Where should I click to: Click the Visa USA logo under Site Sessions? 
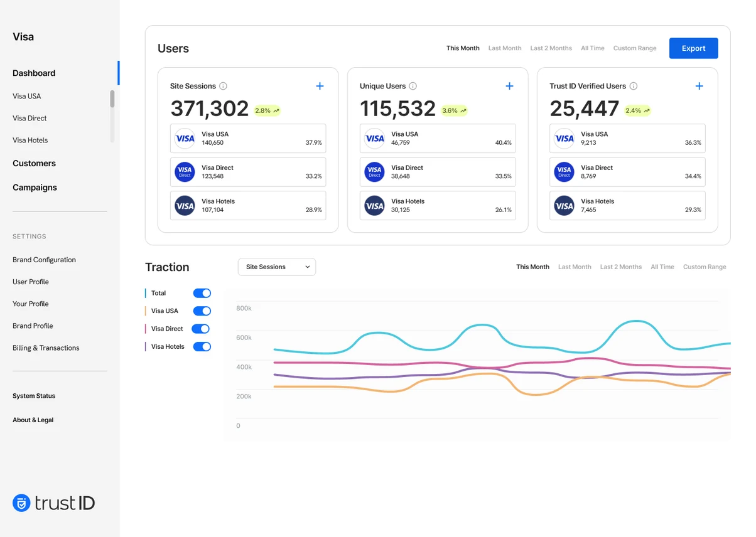click(185, 138)
